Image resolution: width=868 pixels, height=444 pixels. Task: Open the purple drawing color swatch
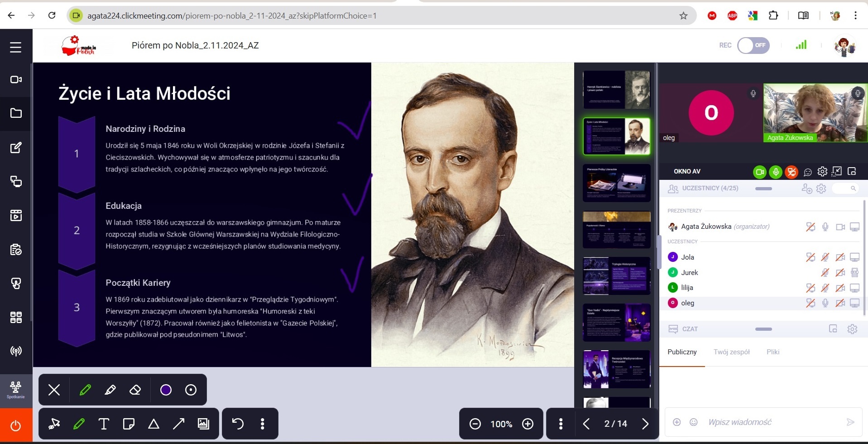point(166,390)
